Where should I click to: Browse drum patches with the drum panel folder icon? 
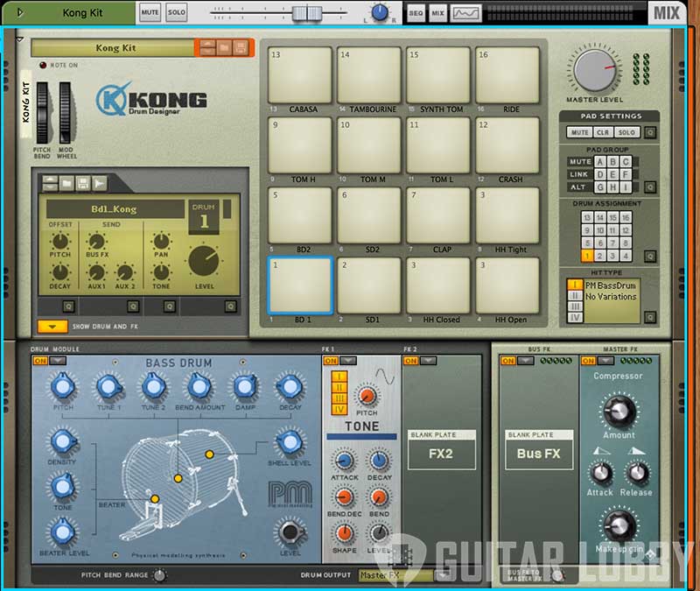point(66,183)
